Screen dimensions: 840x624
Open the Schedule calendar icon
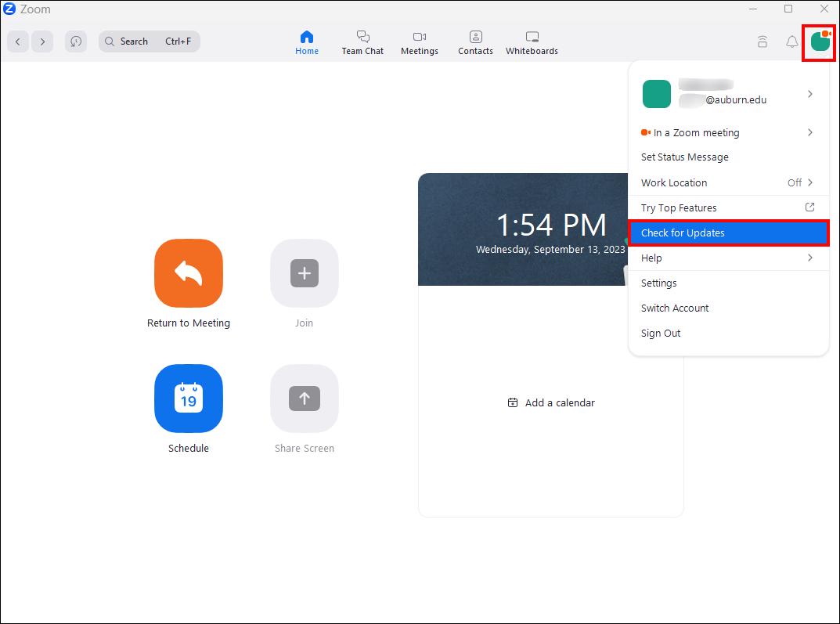[x=189, y=399]
